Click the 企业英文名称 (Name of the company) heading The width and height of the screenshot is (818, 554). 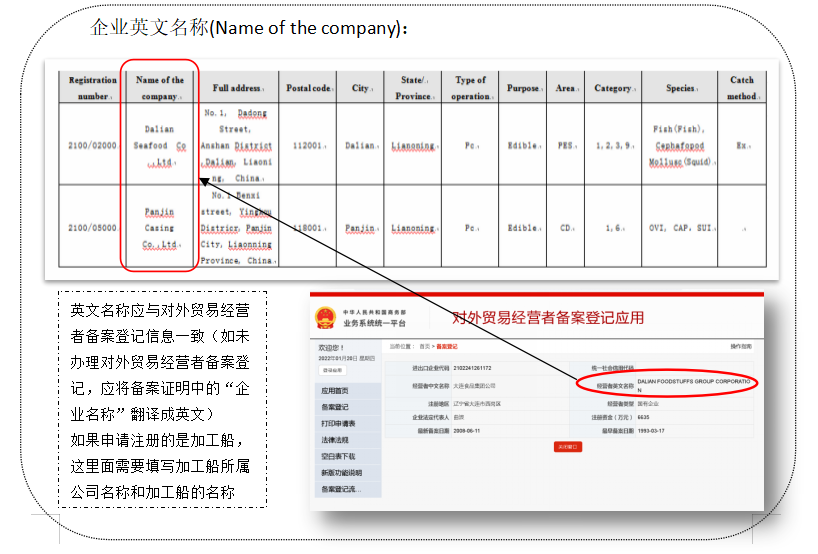pyautogui.click(x=249, y=28)
